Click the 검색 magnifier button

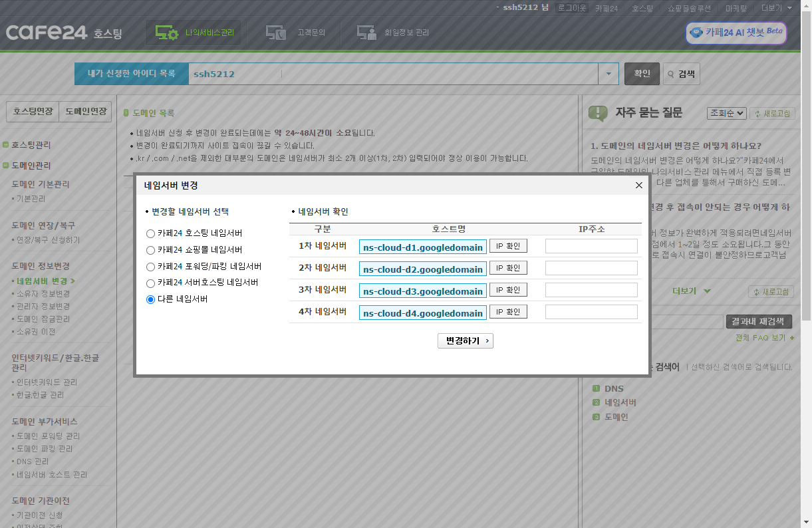point(682,74)
